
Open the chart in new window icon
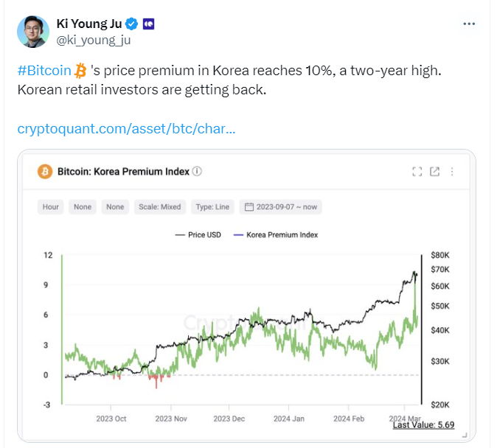(x=434, y=172)
